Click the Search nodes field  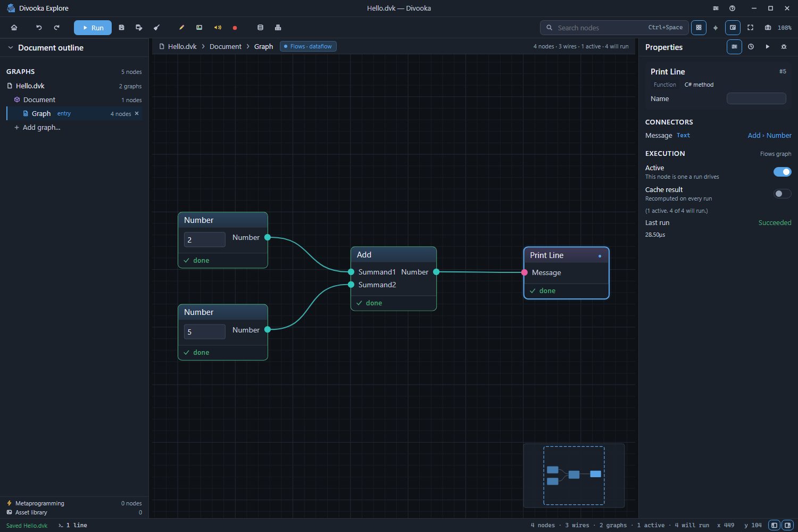tap(614, 28)
